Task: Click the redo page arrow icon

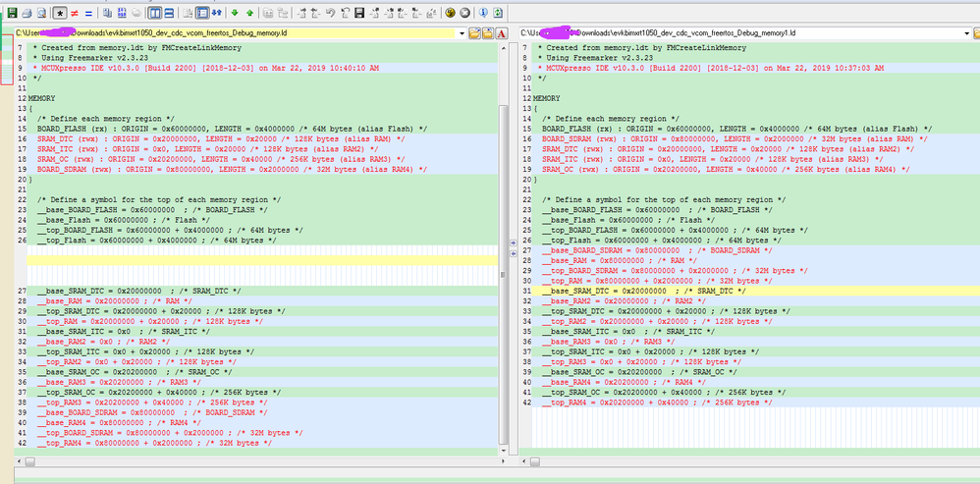Action: [x=345, y=13]
